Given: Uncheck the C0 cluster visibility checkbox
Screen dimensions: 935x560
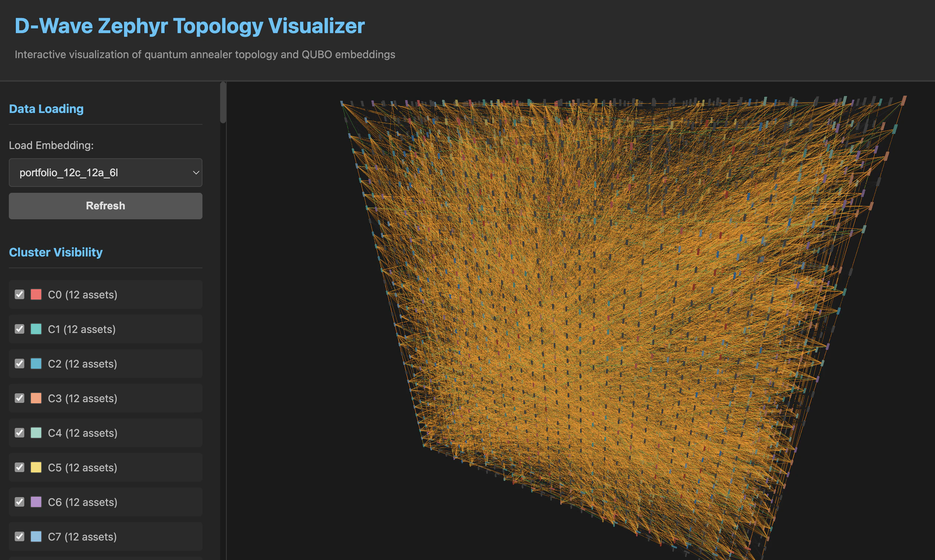Looking at the screenshot, I should [x=20, y=294].
